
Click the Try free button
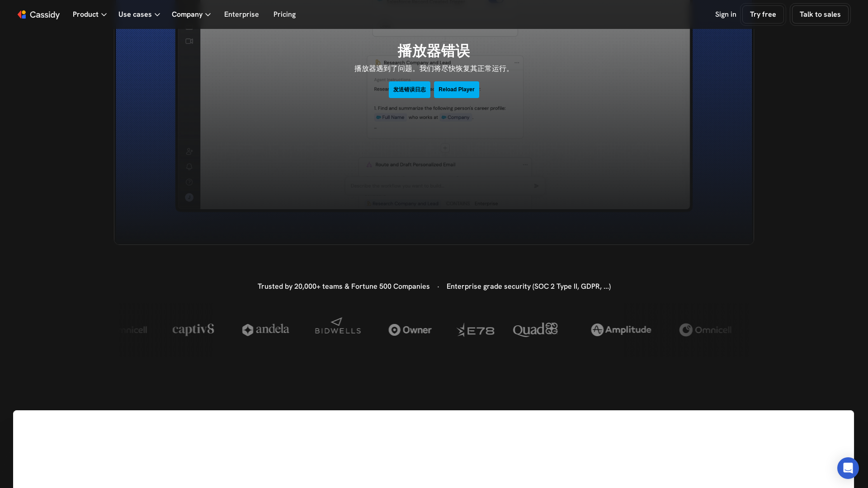coord(763,14)
